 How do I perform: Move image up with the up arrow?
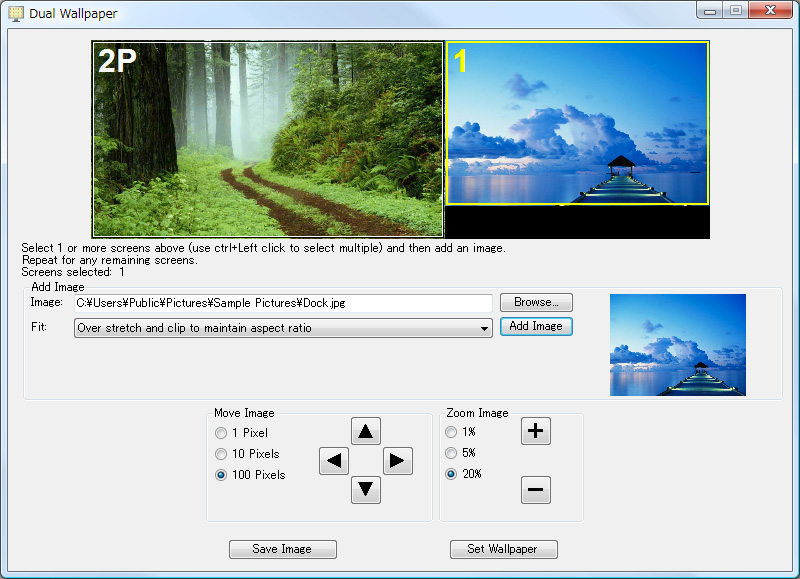(365, 431)
